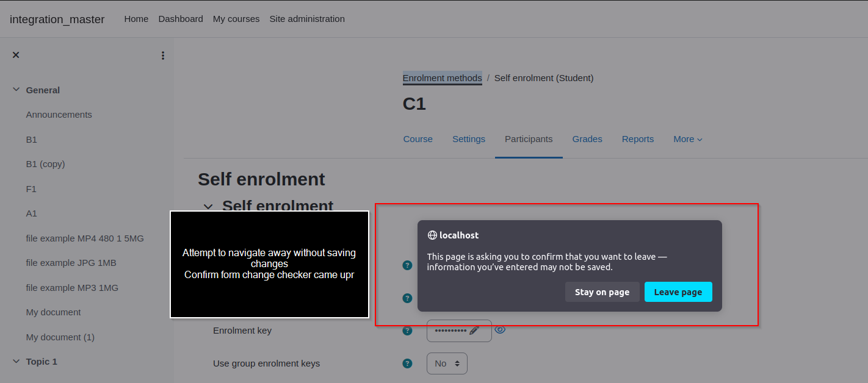Click the General section title
868x383 pixels.
click(x=43, y=90)
